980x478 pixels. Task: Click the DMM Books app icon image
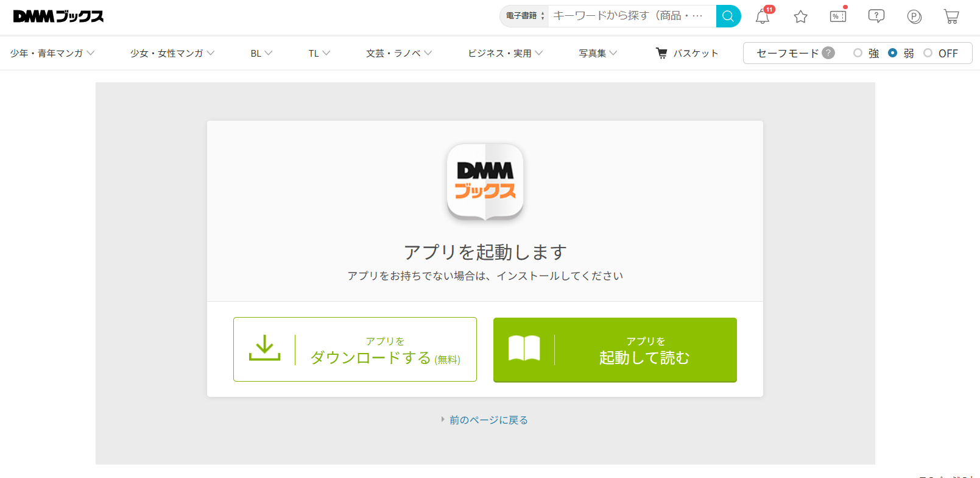pos(485,182)
